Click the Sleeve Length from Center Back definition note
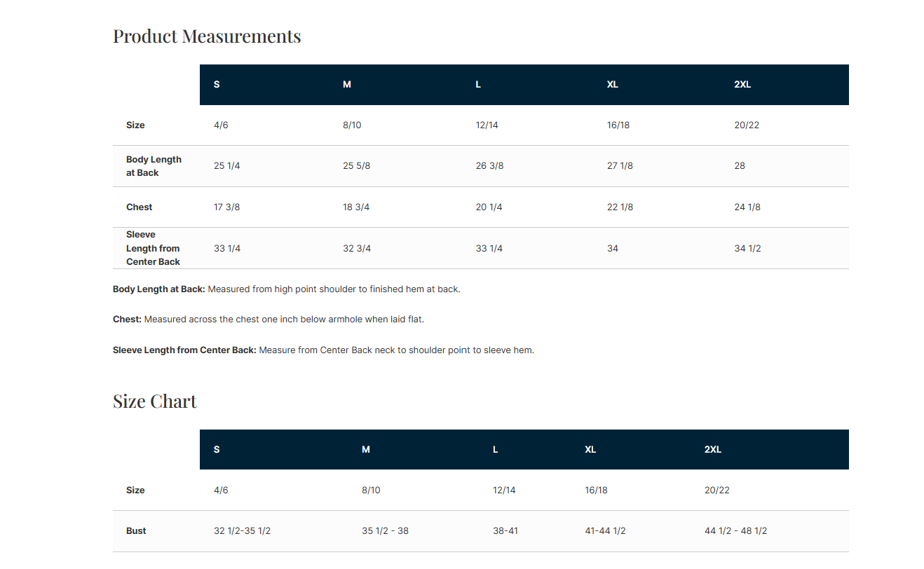This screenshot has height=569, width=924. click(x=323, y=350)
